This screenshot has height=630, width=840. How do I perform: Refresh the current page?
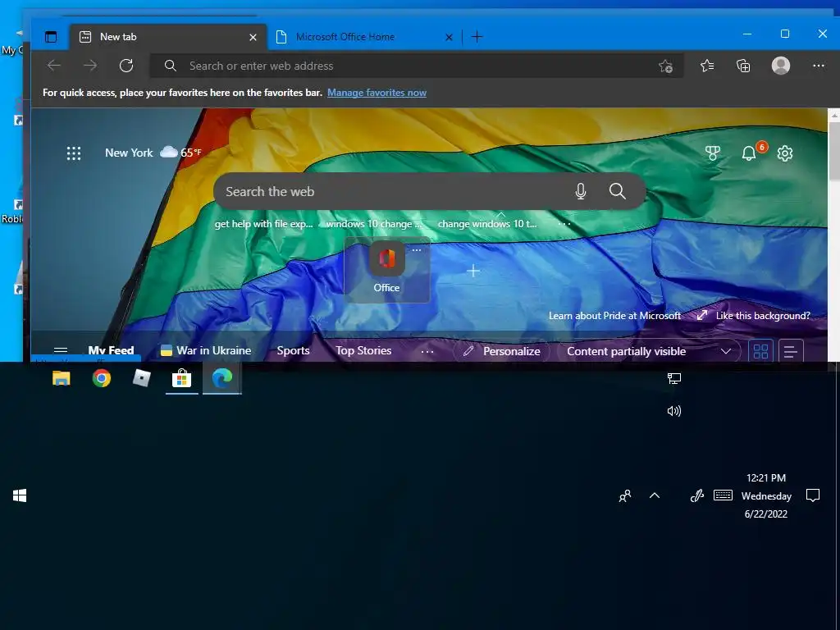(126, 66)
